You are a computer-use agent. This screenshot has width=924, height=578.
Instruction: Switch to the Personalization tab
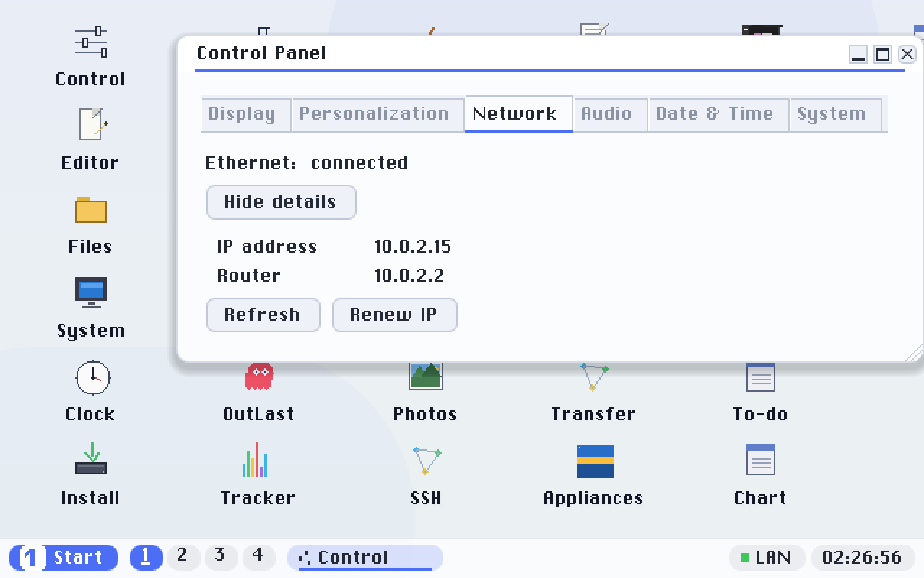tap(378, 115)
